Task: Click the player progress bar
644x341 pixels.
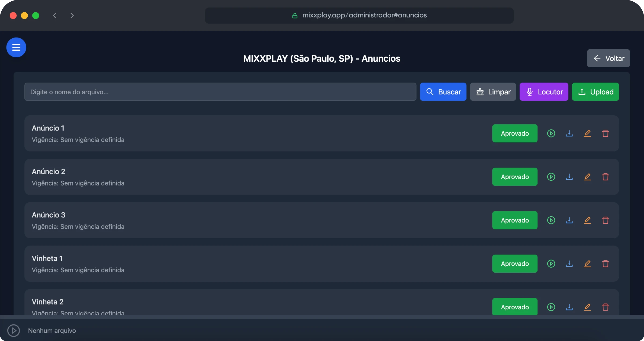Action: 322,317
